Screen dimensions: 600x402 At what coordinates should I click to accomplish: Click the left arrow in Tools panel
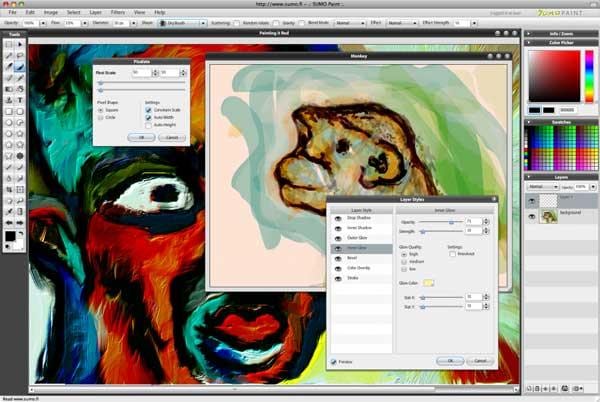[9, 223]
